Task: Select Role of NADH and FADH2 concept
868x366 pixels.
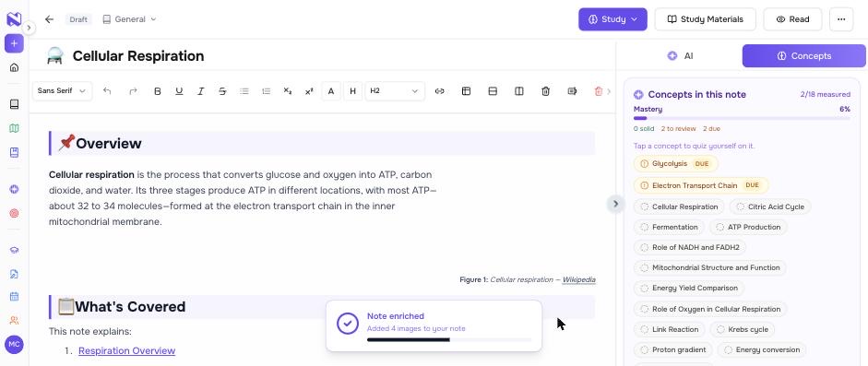Action: 690,247
